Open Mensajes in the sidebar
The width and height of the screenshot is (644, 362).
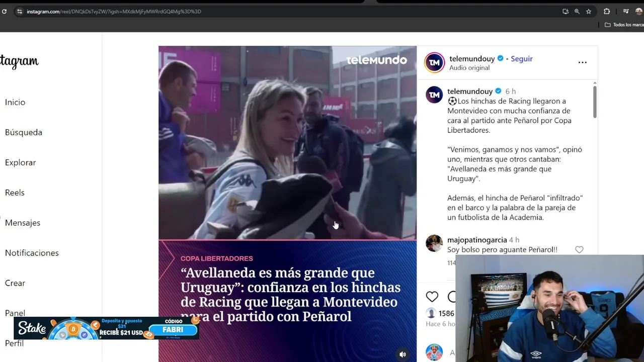(x=23, y=223)
